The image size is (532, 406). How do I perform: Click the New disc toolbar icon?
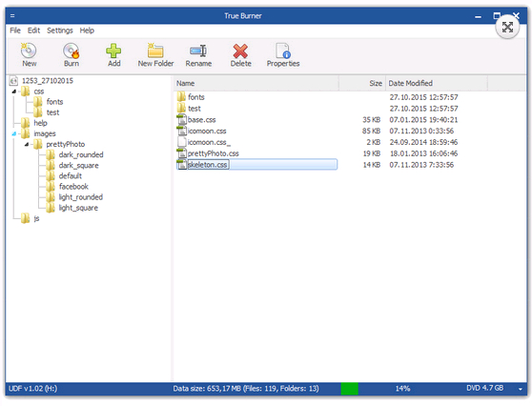pos(29,51)
